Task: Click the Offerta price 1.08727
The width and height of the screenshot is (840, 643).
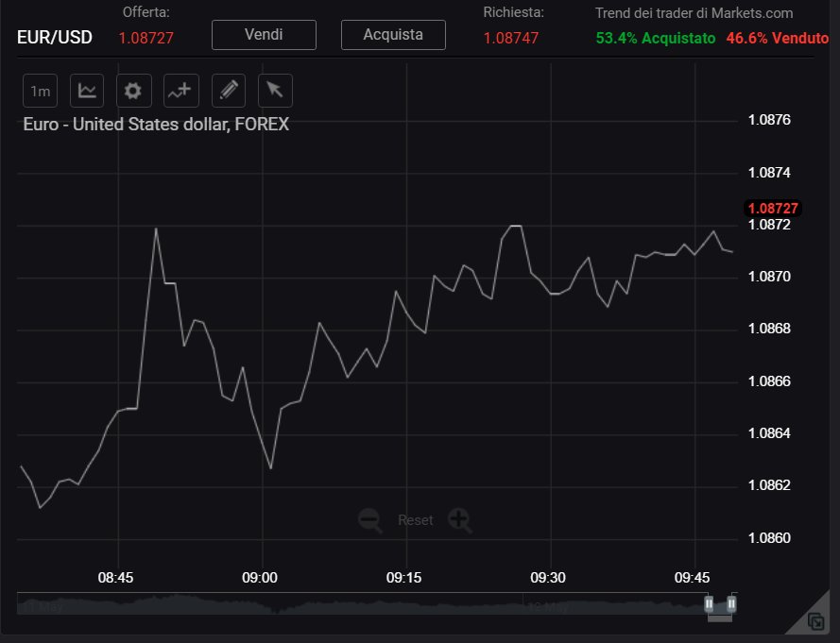Action: pos(146,38)
